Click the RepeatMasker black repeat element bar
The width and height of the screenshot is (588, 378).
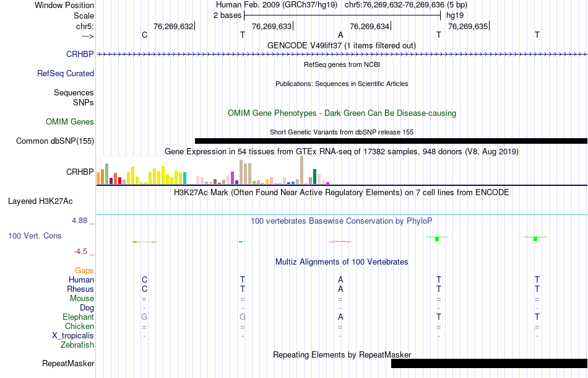click(x=490, y=363)
